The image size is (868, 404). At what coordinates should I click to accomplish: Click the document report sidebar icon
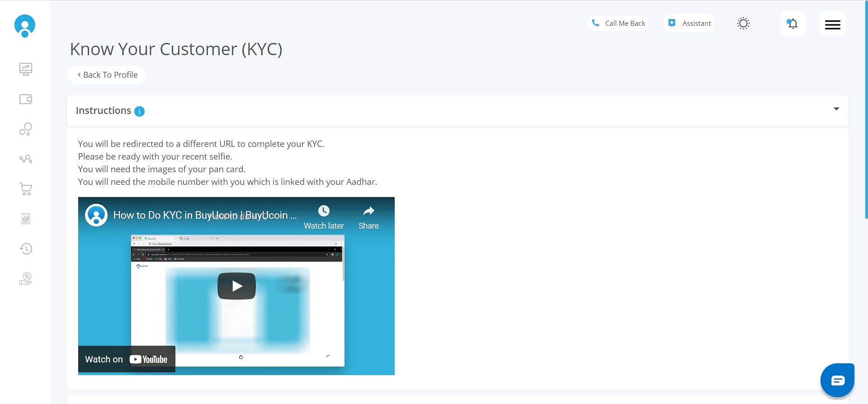(26, 219)
